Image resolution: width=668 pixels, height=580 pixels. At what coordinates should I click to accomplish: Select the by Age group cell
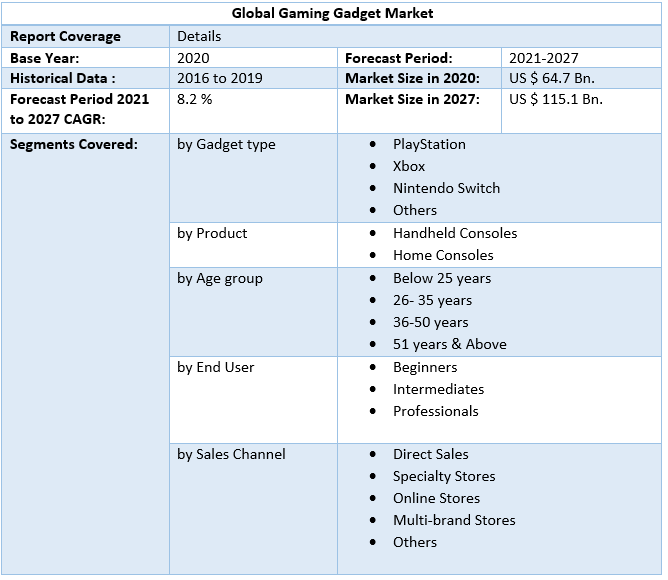(220, 278)
